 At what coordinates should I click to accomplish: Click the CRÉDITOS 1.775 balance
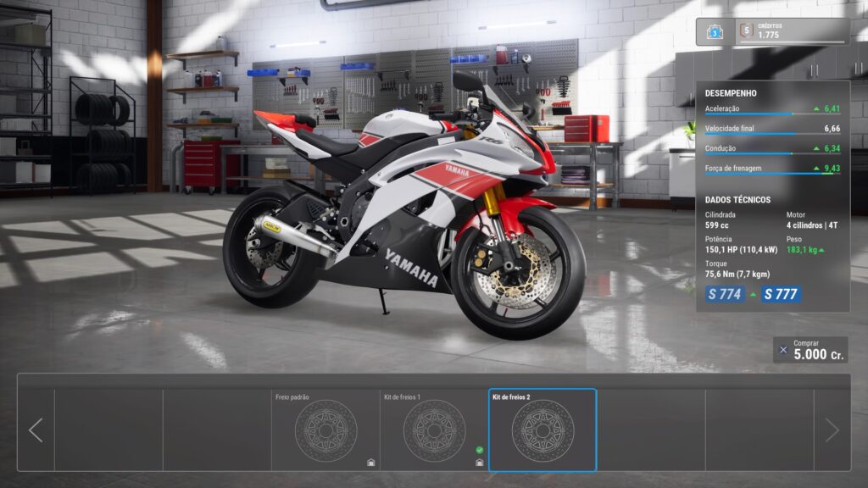point(770,31)
